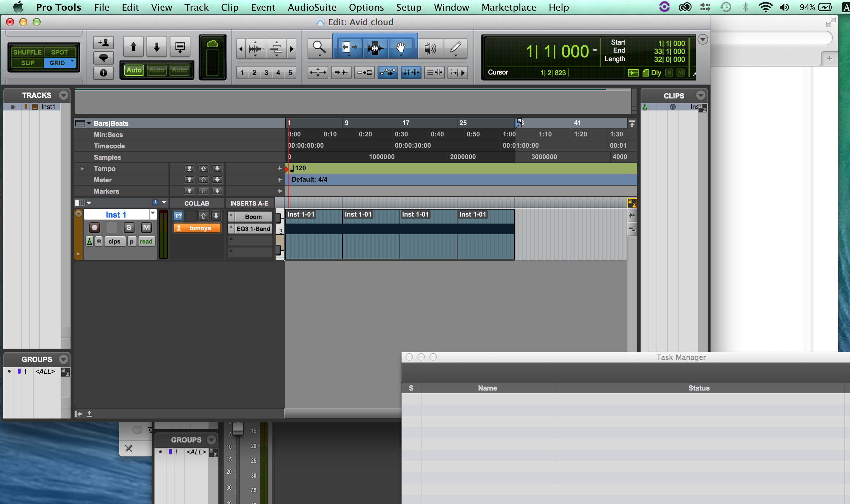Recall zoom preset 3
The height and width of the screenshot is (504, 850).
pyautogui.click(x=266, y=73)
